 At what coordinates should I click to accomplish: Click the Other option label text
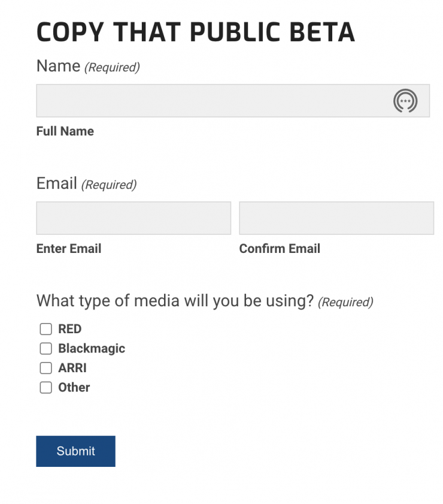pyautogui.click(x=74, y=388)
